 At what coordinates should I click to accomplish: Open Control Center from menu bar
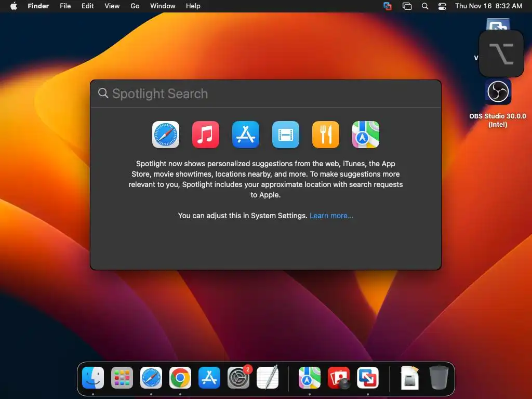click(x=442, y=6)
